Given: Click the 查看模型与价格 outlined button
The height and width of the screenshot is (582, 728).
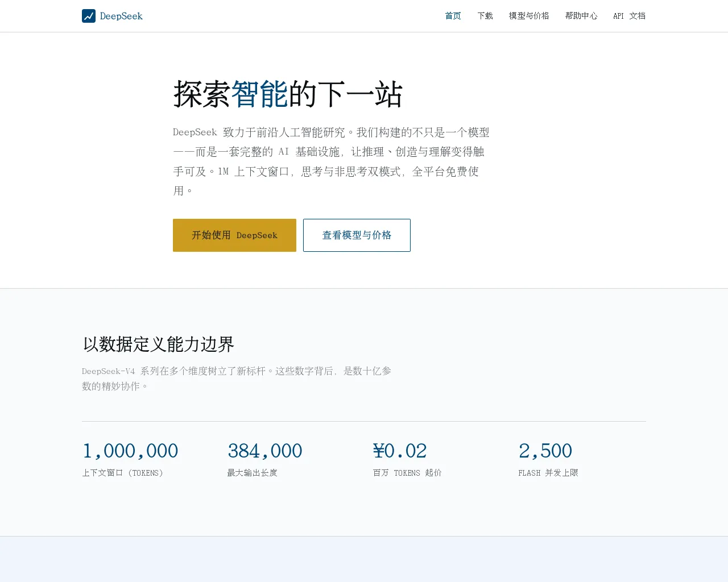Looking at the screenshot, I should click(x=357, y=235).
